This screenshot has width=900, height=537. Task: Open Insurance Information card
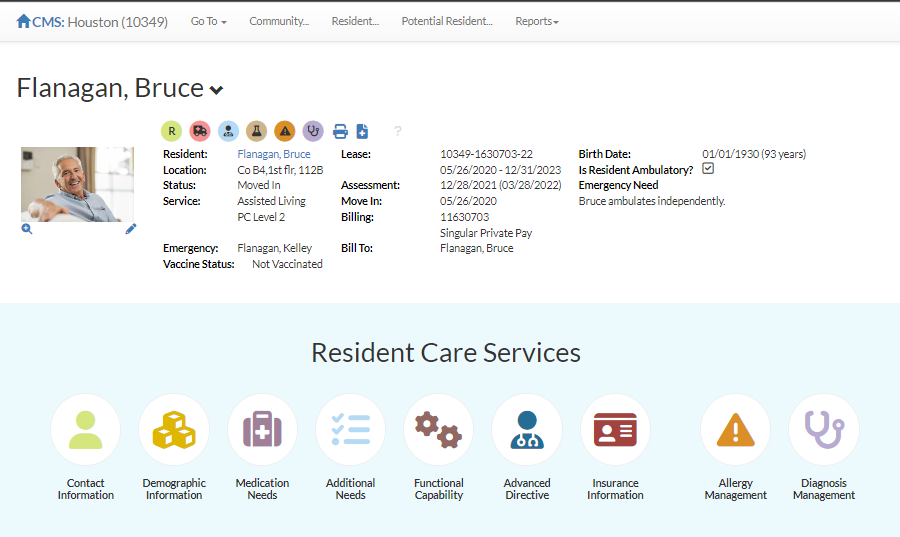tap(615, 429)
